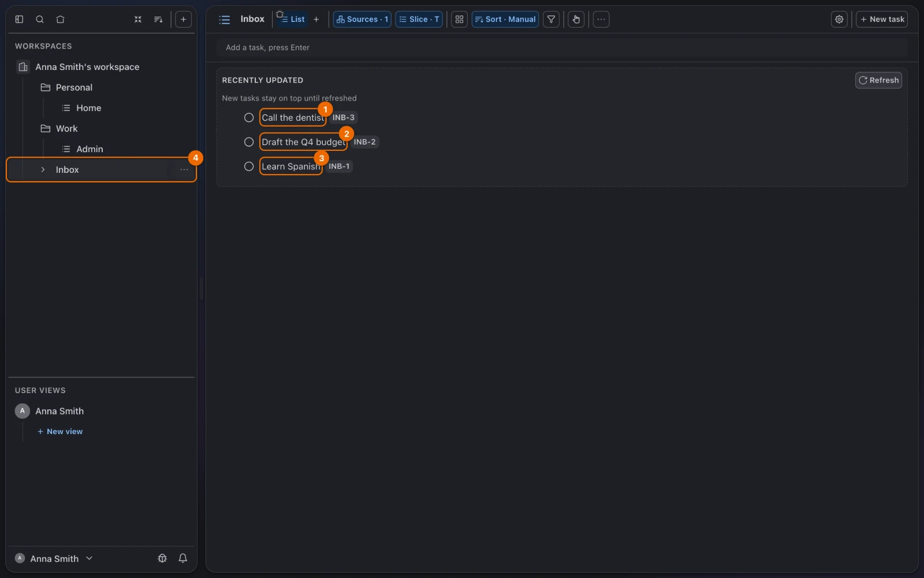Open the Sources filter dropdown
924x578 pixels.
point(362,19)
